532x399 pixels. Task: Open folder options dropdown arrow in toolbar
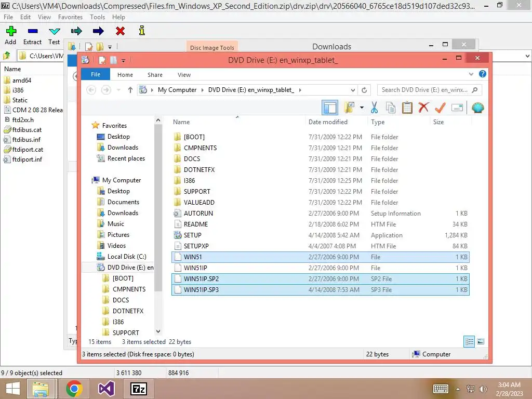(x=362, y=108)
